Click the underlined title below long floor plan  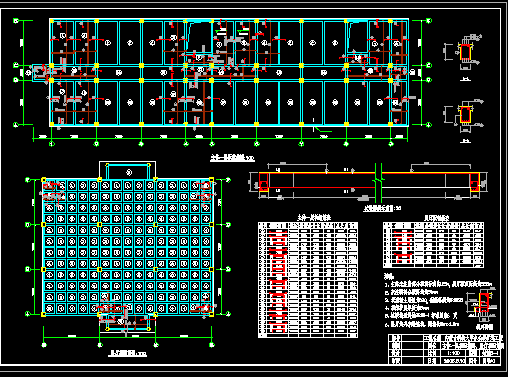click(x=232, y=158)
